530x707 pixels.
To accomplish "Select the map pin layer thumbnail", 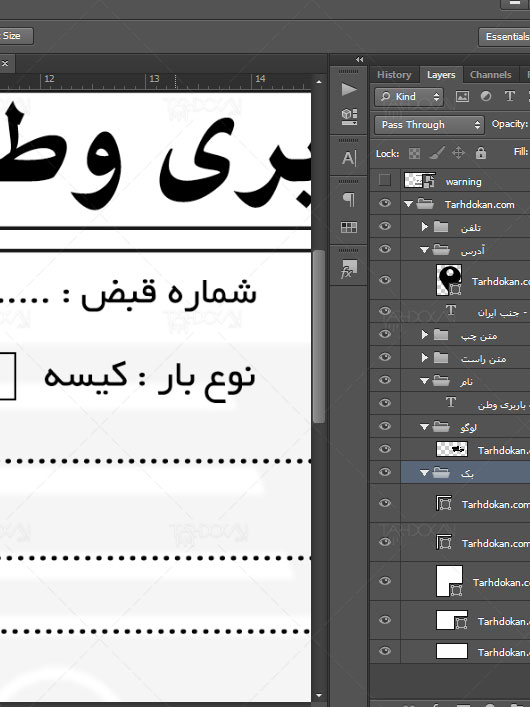I will coord(449,280).
